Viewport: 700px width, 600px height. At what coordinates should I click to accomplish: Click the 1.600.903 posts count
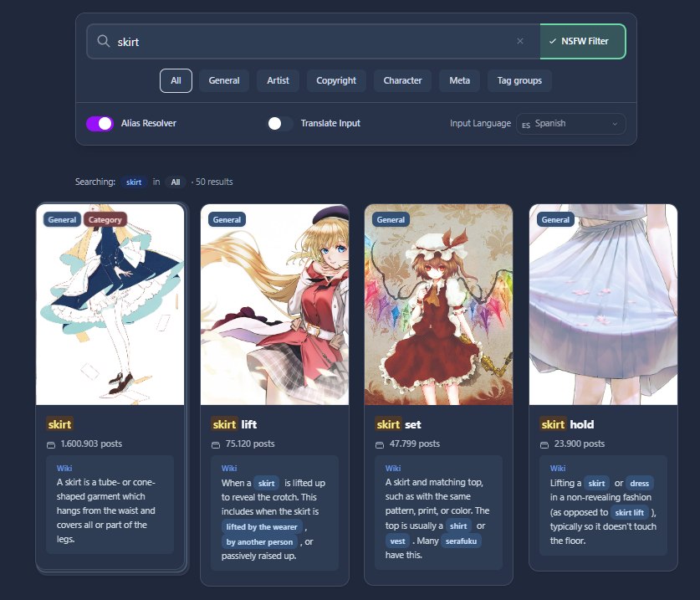[x=91, y=444]
